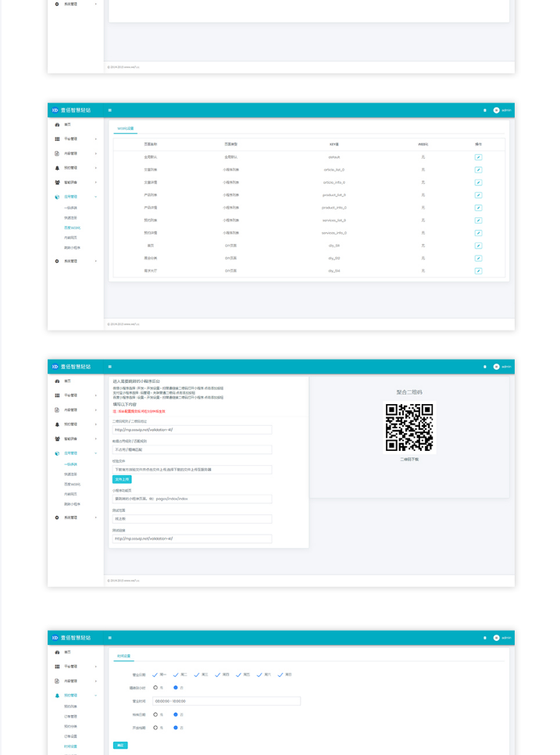This screenshot has height=755, width=560.
Task: Click 应用管理 cube icon in QR code panel
Action: pyautogui.click(x=57, y=453)
